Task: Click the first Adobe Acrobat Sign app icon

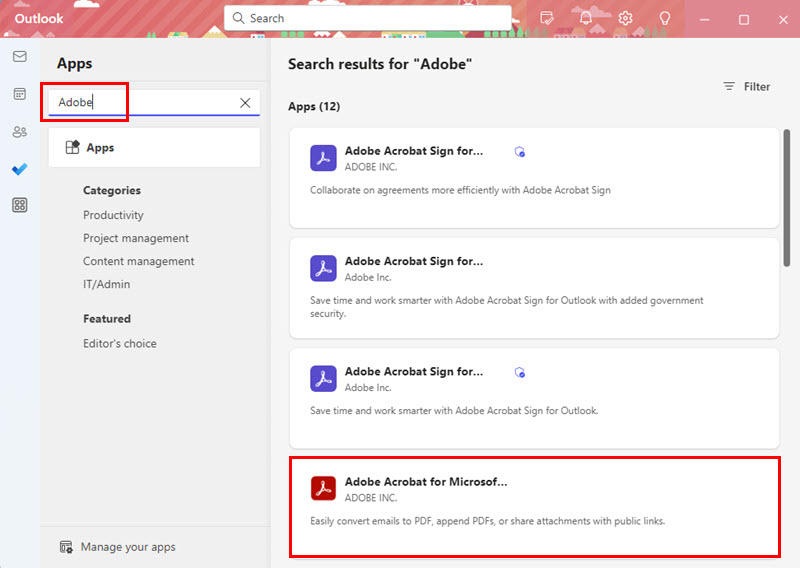Action: point(323,158)
